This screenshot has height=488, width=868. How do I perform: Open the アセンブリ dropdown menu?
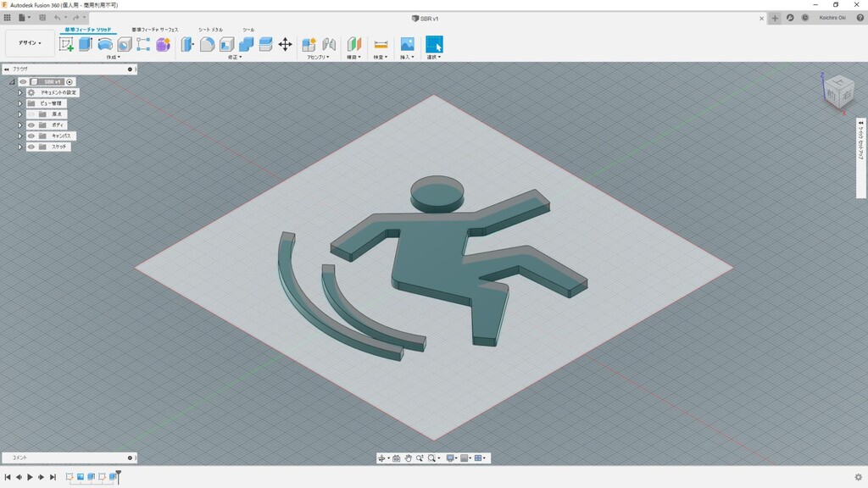click(x=319, y=57)
